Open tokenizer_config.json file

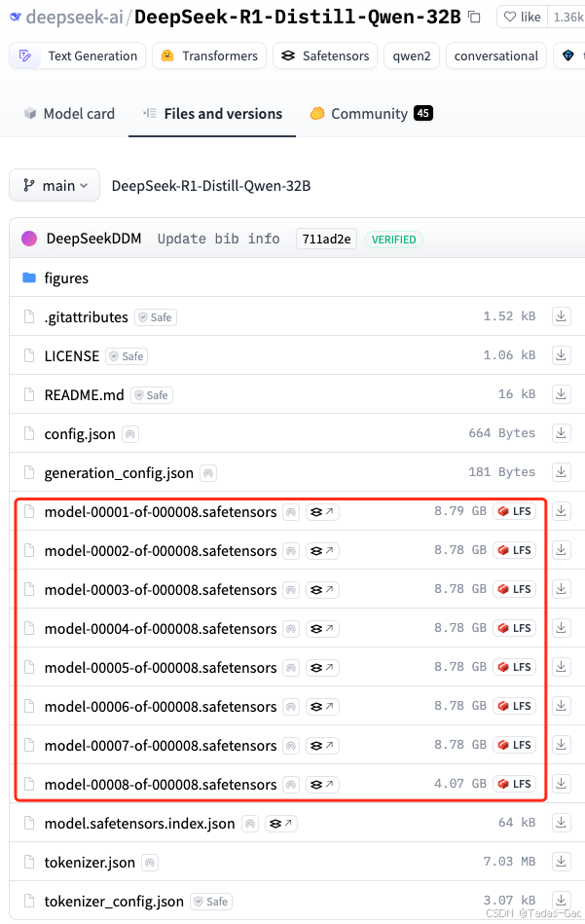click(x=114, y=902)
